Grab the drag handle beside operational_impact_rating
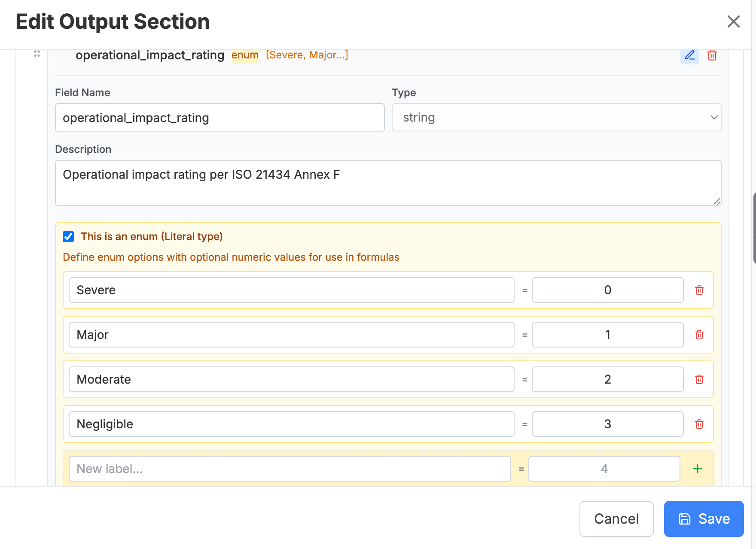This screenshot has height=549, width=756. click(x=37, y=54)
